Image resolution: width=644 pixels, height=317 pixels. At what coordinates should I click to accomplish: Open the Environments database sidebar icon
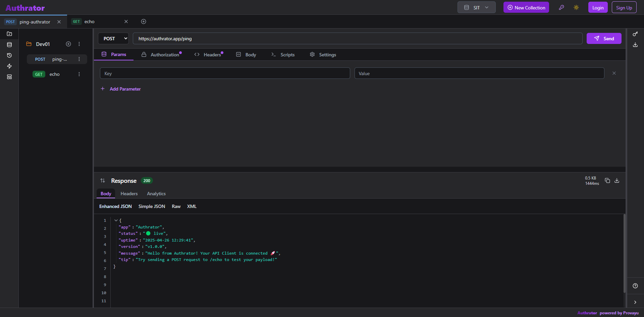(x=9, y=45)
